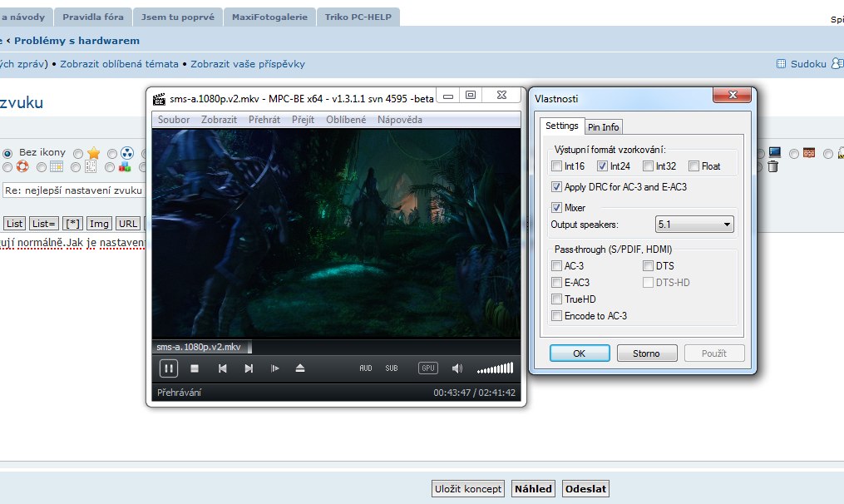
Task: Uncheck the Mixer checkbox
Action: [556, 208]
